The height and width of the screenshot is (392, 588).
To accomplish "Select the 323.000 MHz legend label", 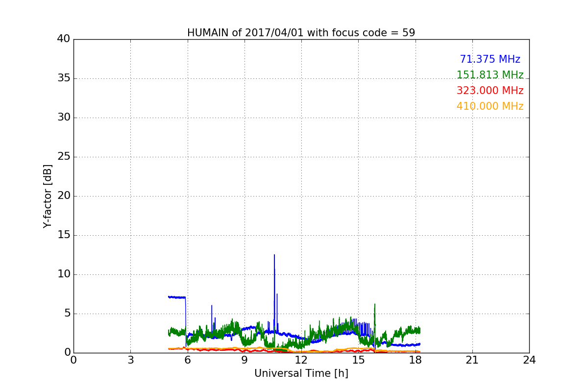I will point(490,91).
